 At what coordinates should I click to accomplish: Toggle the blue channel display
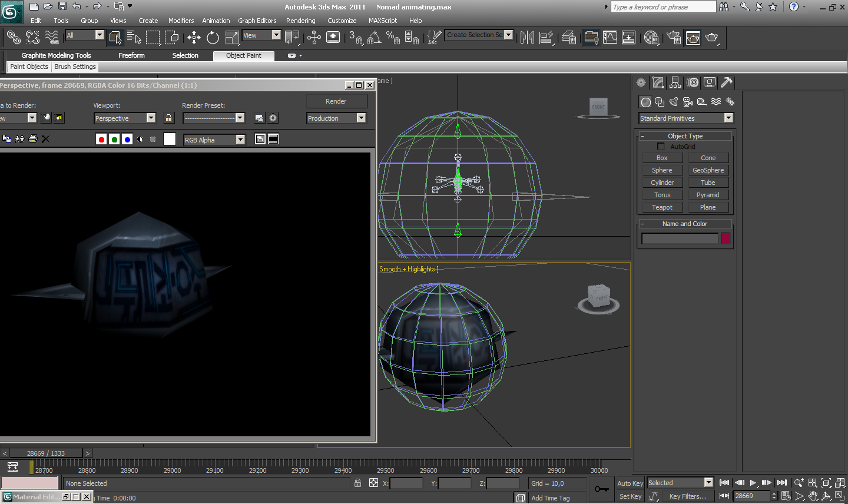tap(127, 140)
